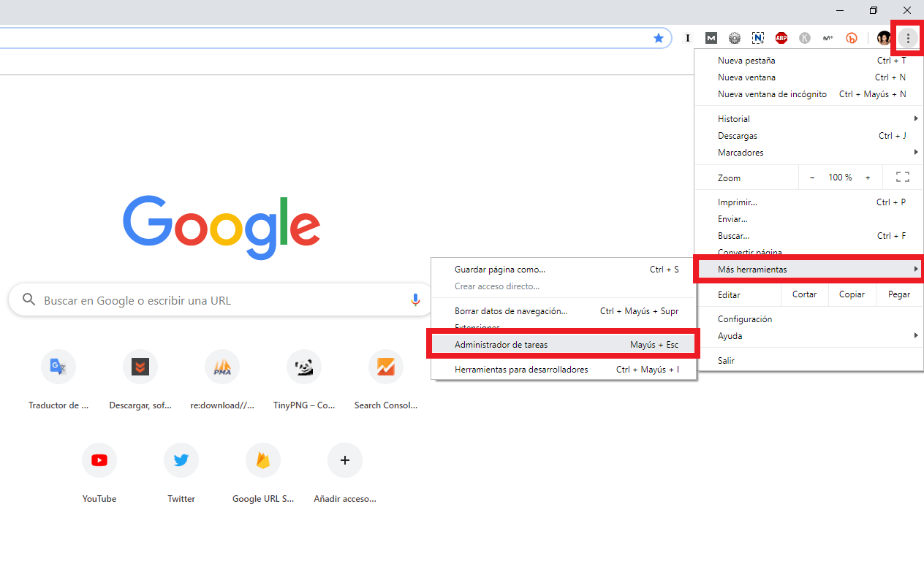
Task: Expand the Historial submenu
Action: [808, 119]
